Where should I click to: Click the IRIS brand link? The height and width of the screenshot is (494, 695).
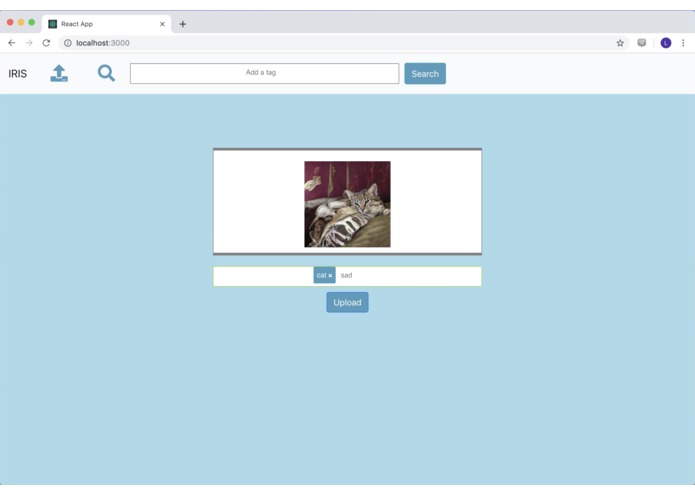[x=18, y=74]
